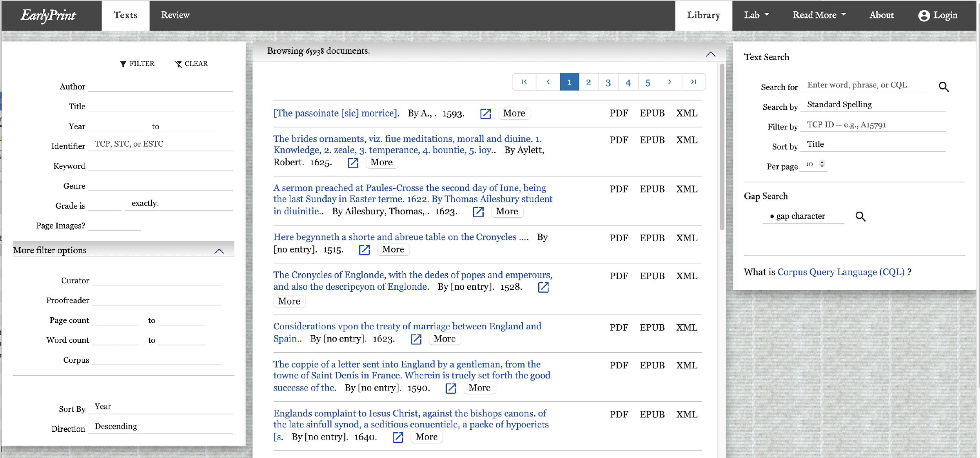Jump to first page of results
This screenshot has width=980, height=458.
[x=524, y=82]
